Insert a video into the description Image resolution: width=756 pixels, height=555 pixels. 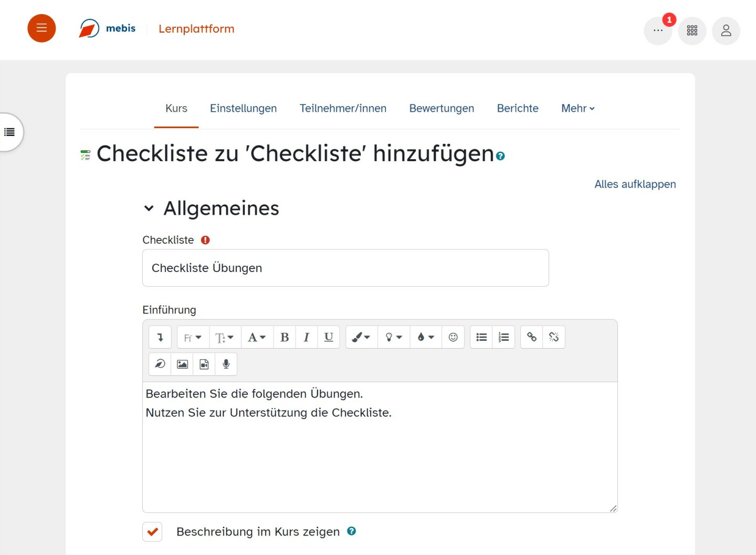click(x=204, y=364)
